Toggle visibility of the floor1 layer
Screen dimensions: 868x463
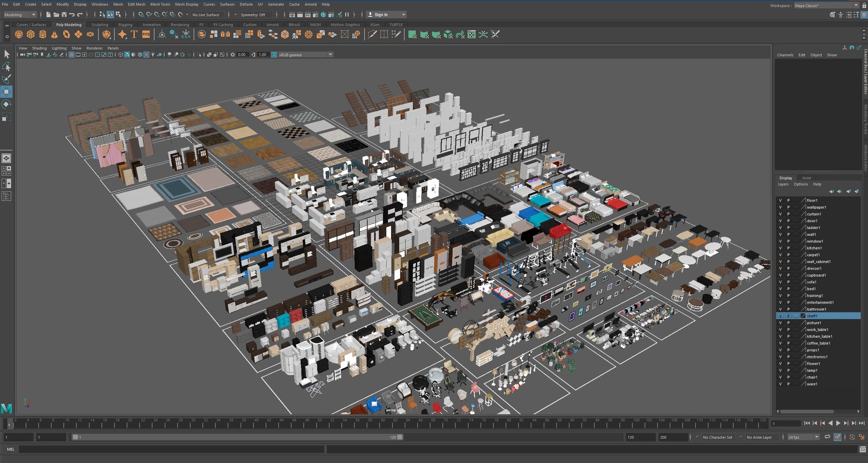780,200
